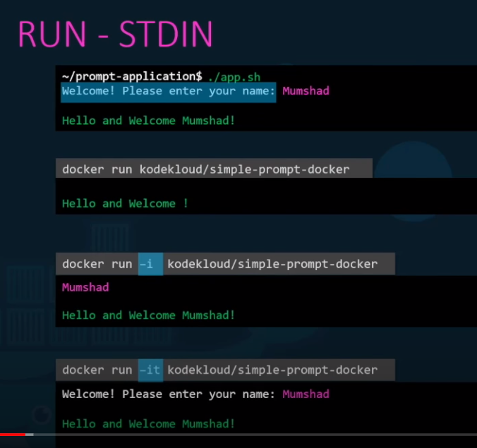The image size is (477, 448).
Task: Click the unhighlighted white "Welcome! Please enter your name:" line
Action: tap(169, 394)
